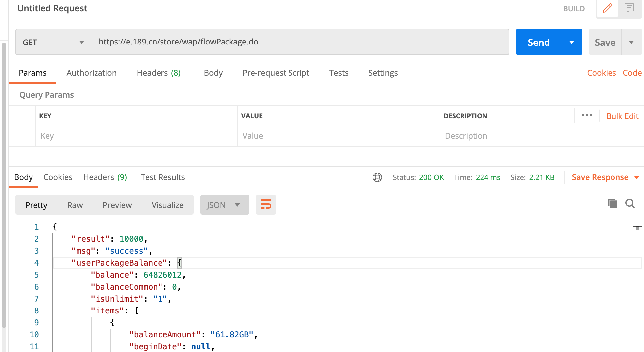This screenshot has height=352, width=644.
Task: Click the "isUnlimit" line
Action: pyautogui.click(x=131, y=299)
